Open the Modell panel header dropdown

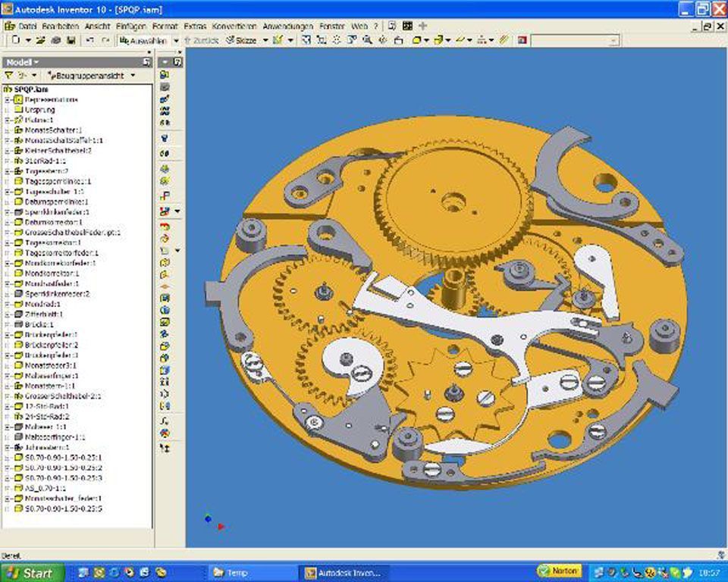point(23,62)
